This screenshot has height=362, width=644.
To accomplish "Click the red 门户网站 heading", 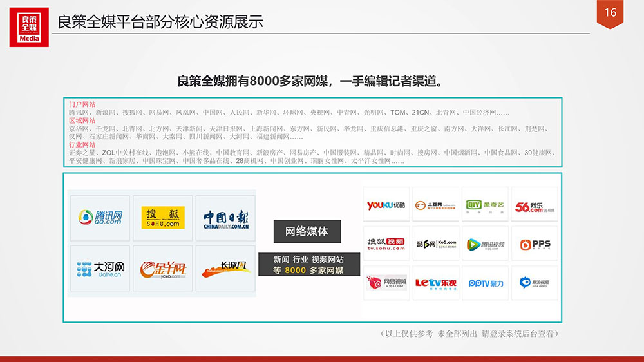I will coord(82,104).
